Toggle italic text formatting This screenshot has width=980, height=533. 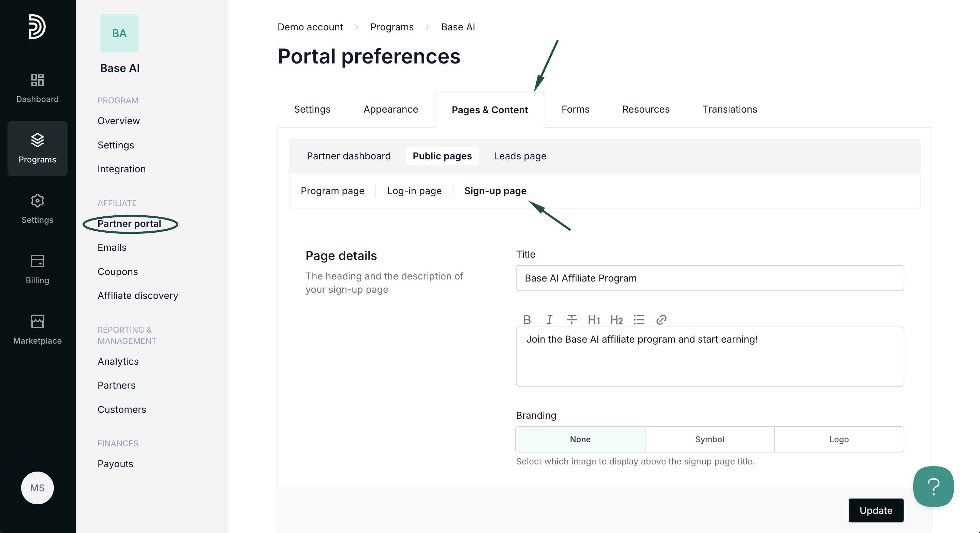pyautogui.click(x=549, y=320)
